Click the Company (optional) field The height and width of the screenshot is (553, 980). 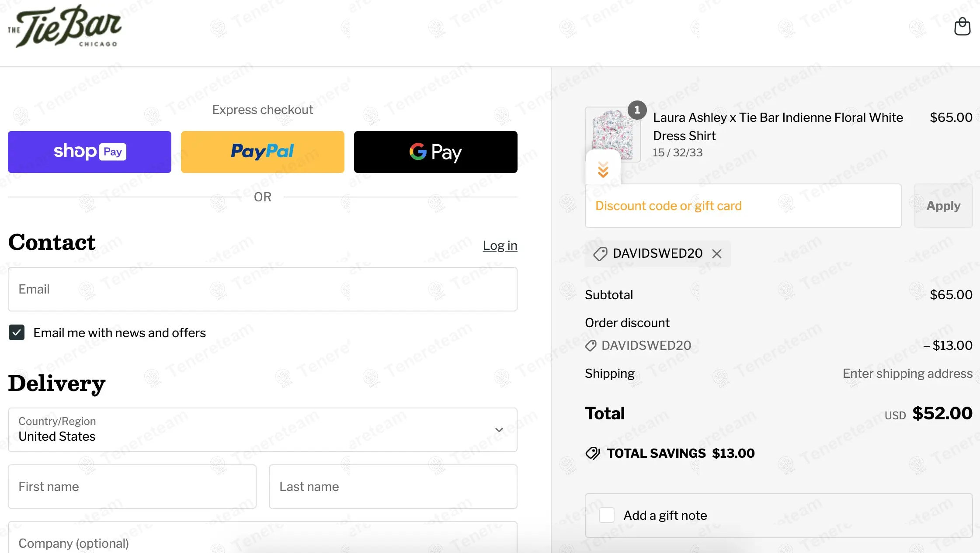[x=263, y=542]
